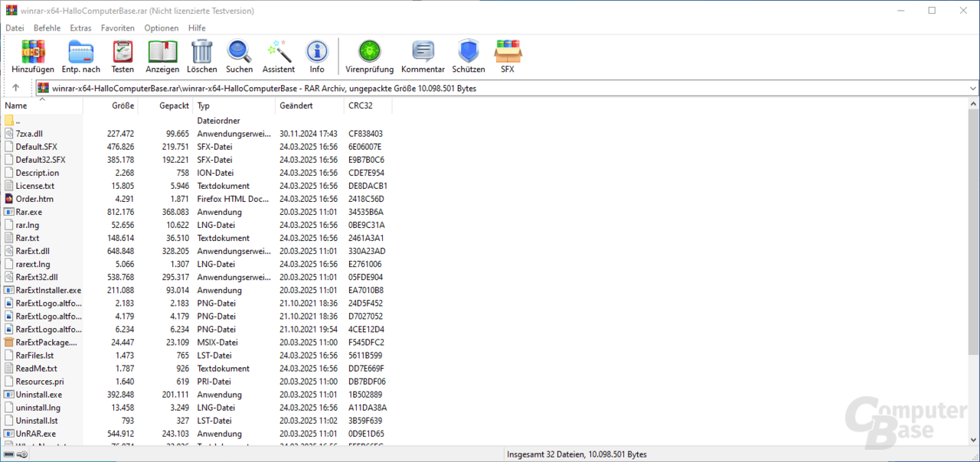Start the Assistent wizard
The height and width of the screenshot is (462, 980).
pyautogui.click(x=278, y=55)
